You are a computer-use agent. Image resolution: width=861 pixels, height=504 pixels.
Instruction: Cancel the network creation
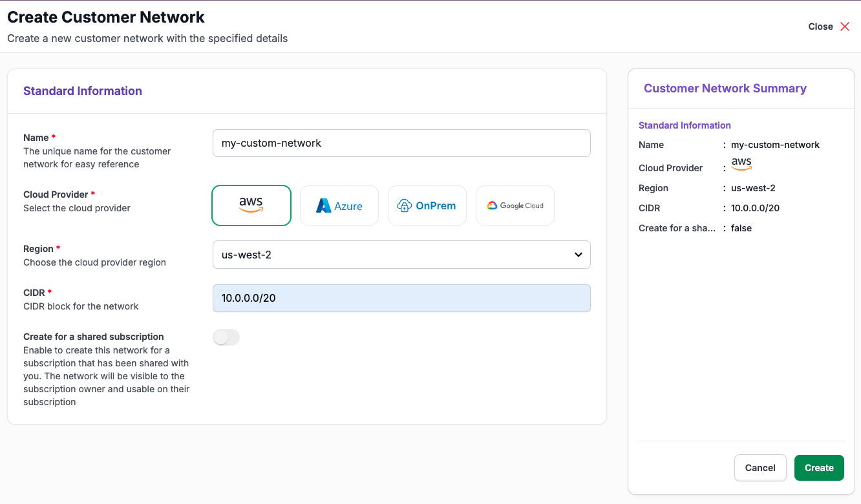[760, 468]
